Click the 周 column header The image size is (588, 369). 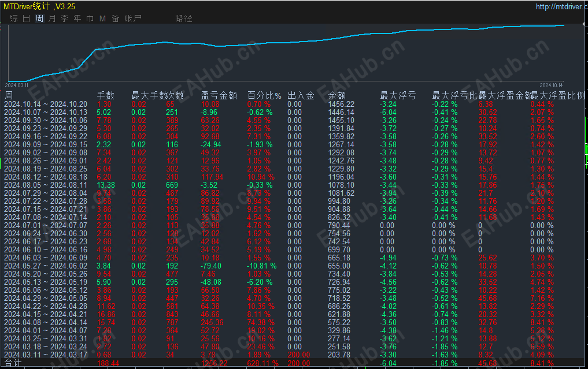[8, 95]
